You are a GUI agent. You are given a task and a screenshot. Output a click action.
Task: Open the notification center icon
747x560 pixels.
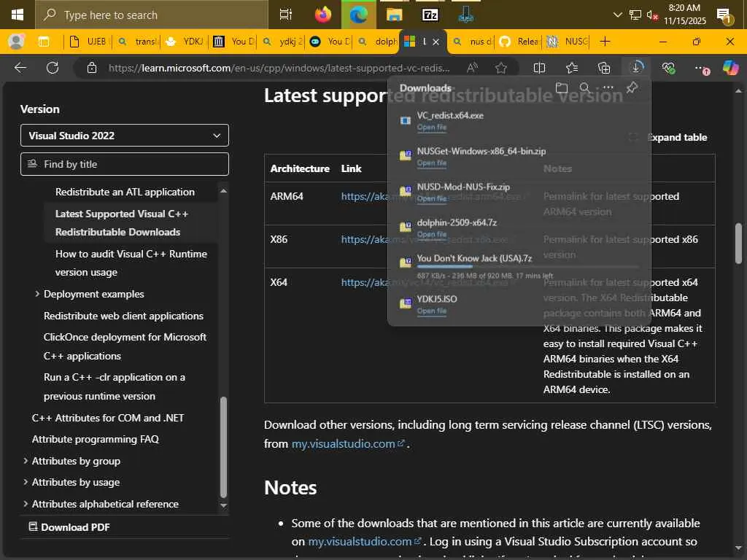[x=724, y=15]
